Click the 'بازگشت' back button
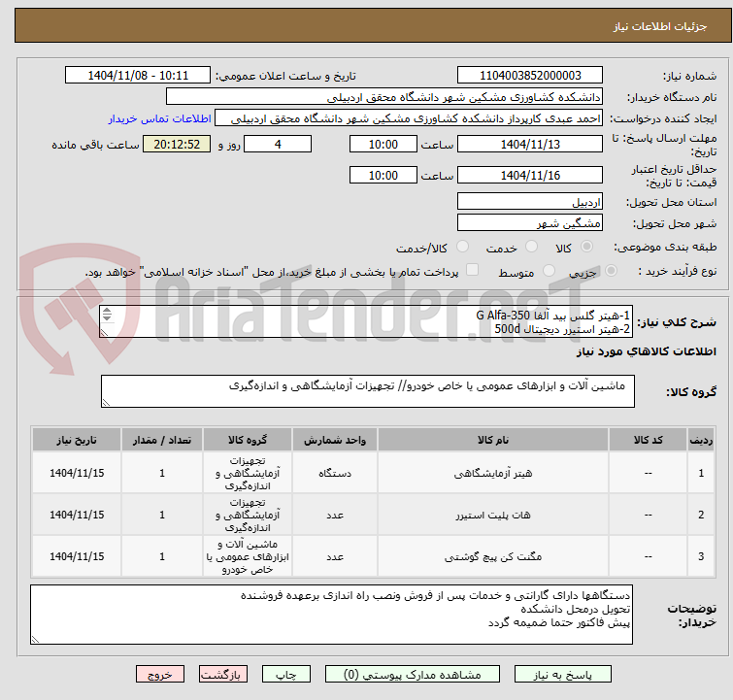This screenshot has width=733, height=700. [223, 675]
